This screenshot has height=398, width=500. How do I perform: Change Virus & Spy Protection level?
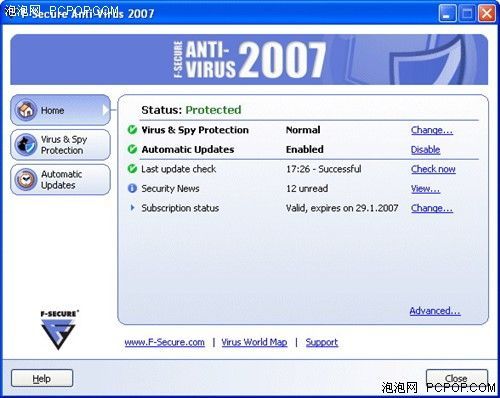click(432, 130)
